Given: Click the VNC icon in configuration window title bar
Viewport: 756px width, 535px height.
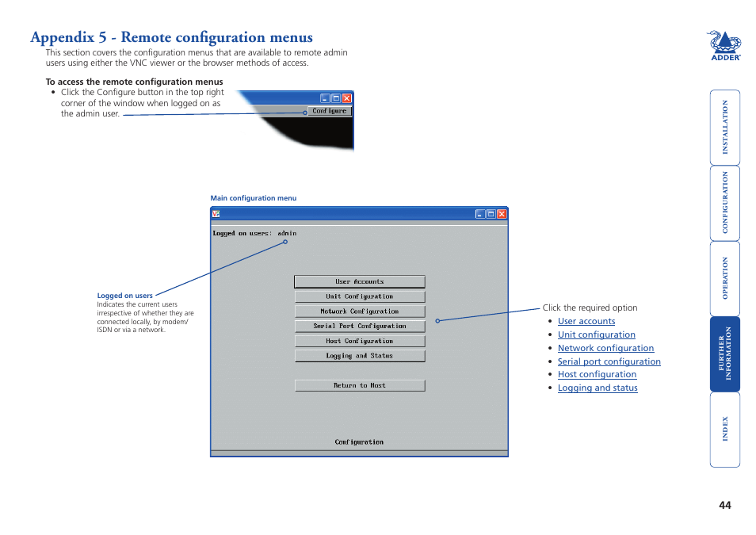Looking at the screenshot, I should pyautogui.click(x=216, y=214).
